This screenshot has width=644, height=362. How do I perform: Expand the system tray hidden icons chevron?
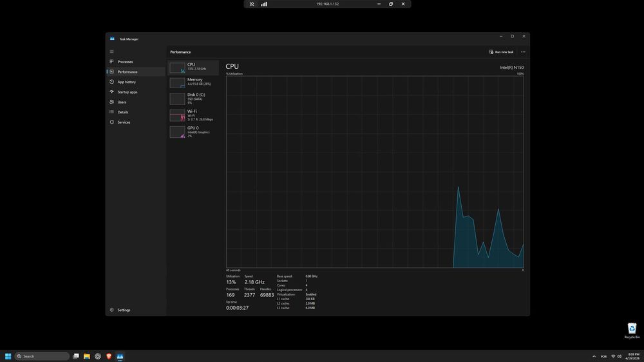point(594,356)
